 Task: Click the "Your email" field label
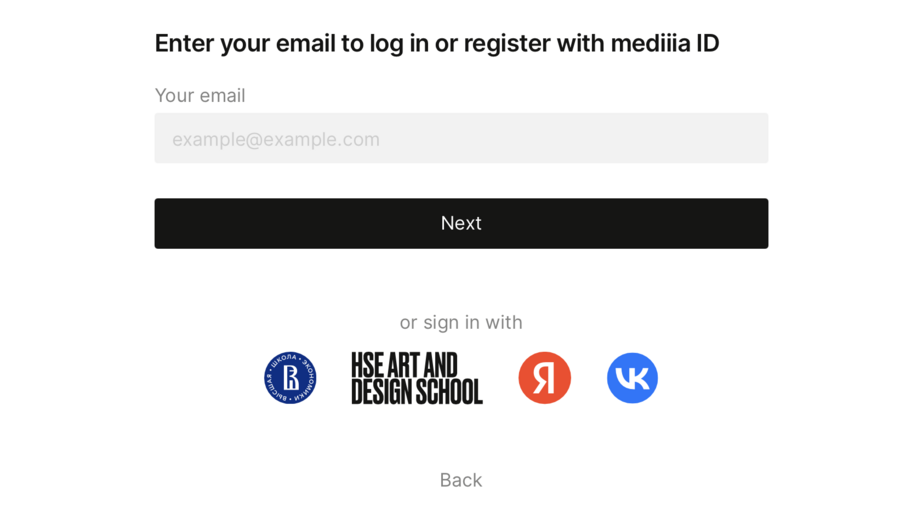(200, 96)
